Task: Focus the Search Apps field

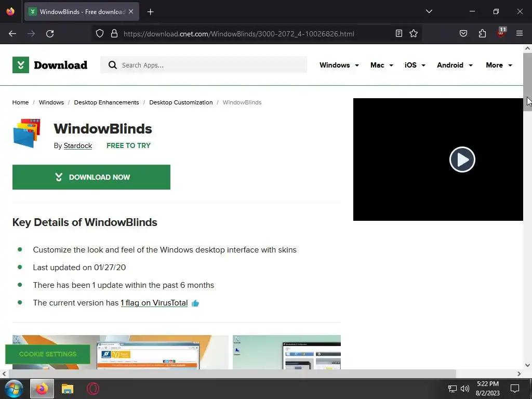Action: click(204, 65)
